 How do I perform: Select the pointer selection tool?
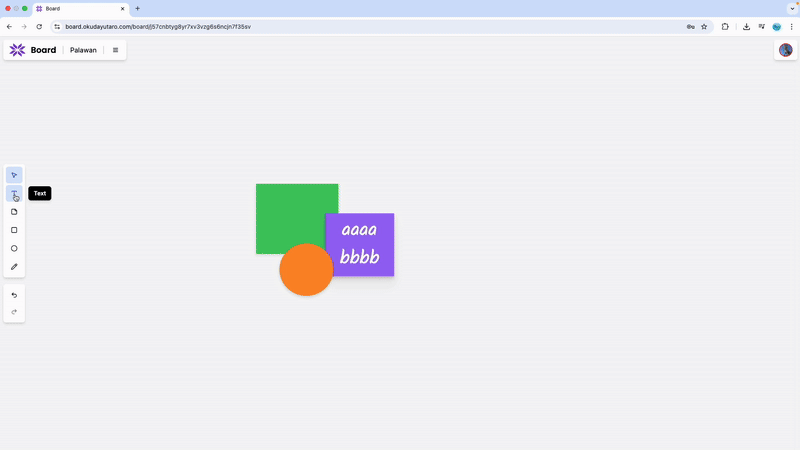click(x=14, y=175)
